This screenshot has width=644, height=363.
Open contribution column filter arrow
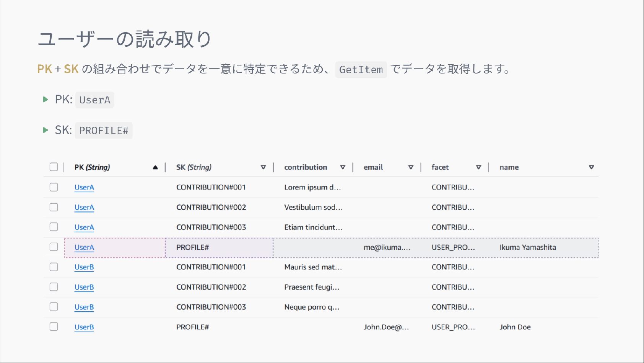343,167
